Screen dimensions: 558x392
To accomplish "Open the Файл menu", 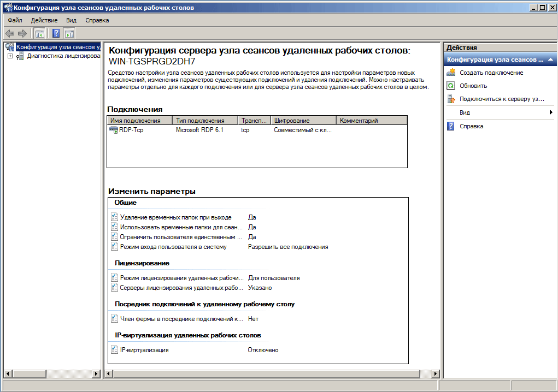I will pos(15,20).
